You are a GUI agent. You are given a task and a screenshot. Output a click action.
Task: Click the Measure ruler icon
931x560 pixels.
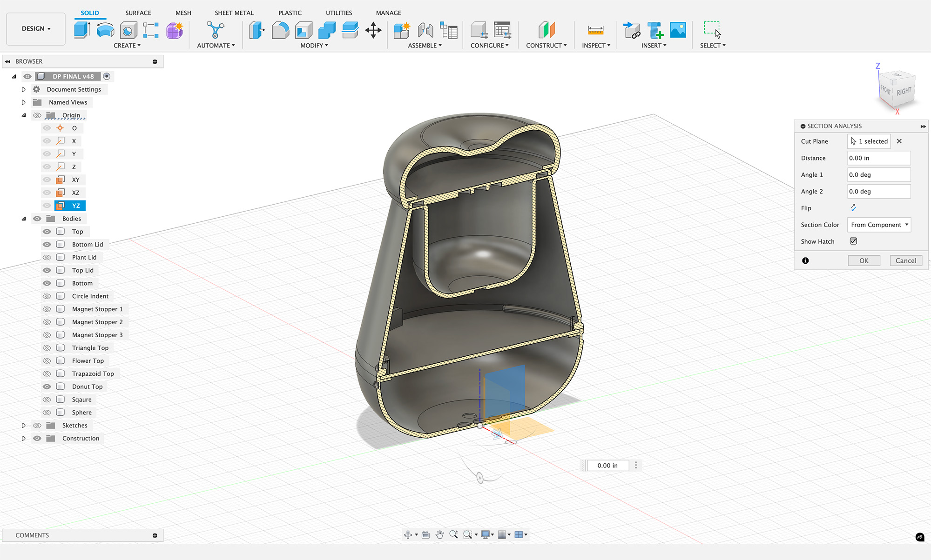pos(595,30)
